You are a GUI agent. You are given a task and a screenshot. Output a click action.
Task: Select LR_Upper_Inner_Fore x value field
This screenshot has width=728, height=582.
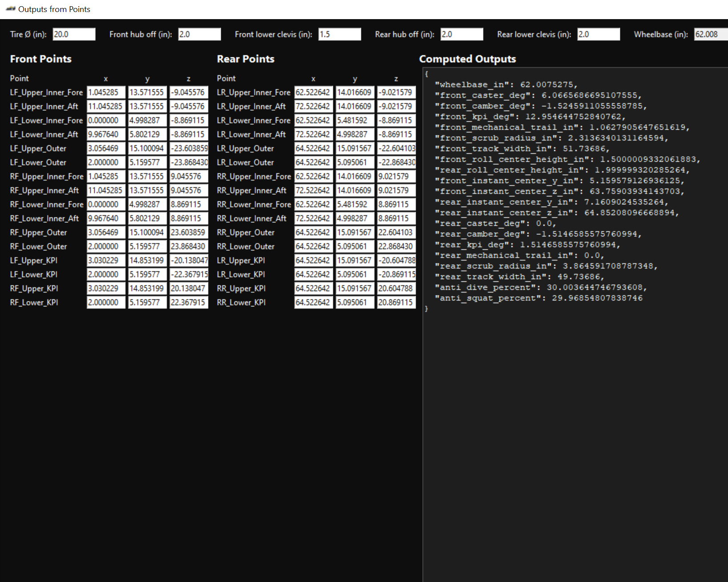click(313, 92)
